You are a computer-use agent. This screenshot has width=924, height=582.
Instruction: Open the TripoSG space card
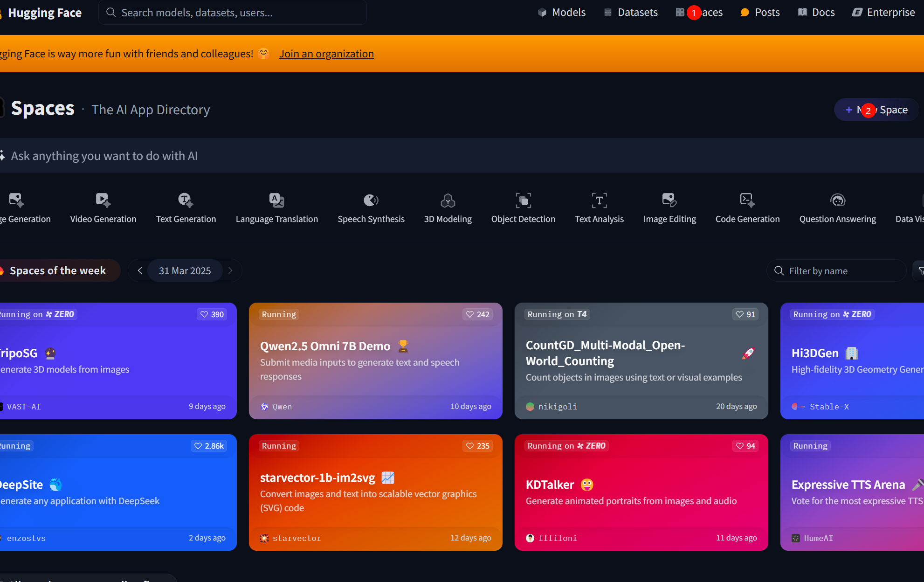[x=118, y=361]
